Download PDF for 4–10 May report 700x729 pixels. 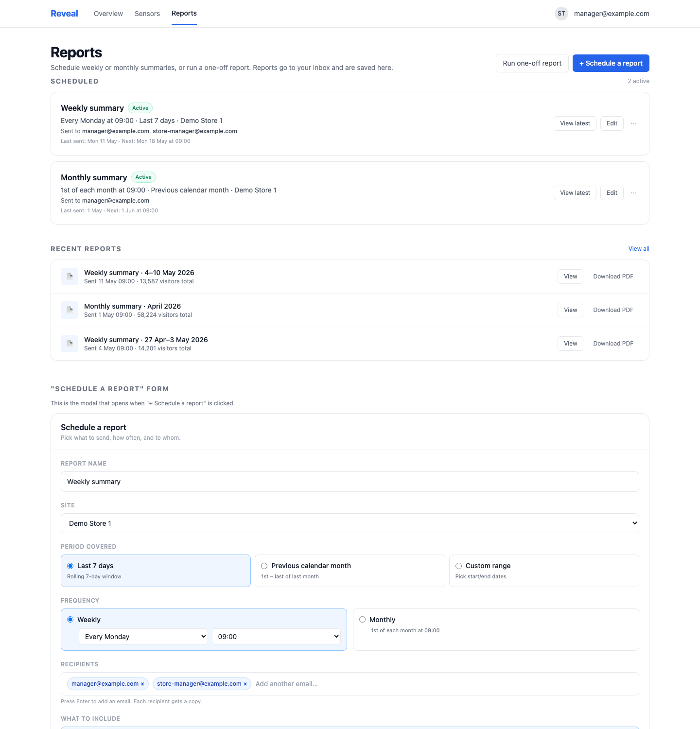click(613, 277)
